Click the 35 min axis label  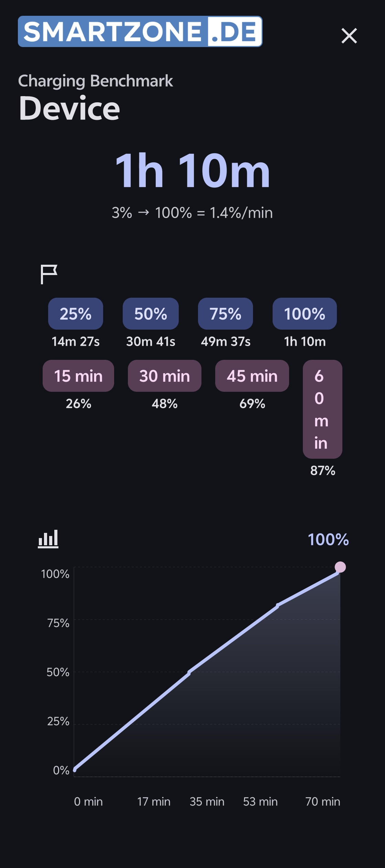207,801
